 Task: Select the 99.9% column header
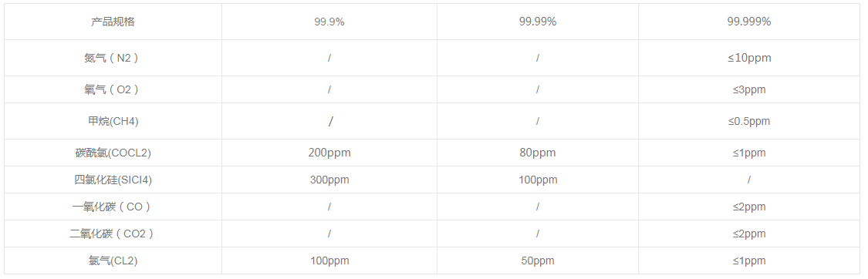(x=329, y=22)
